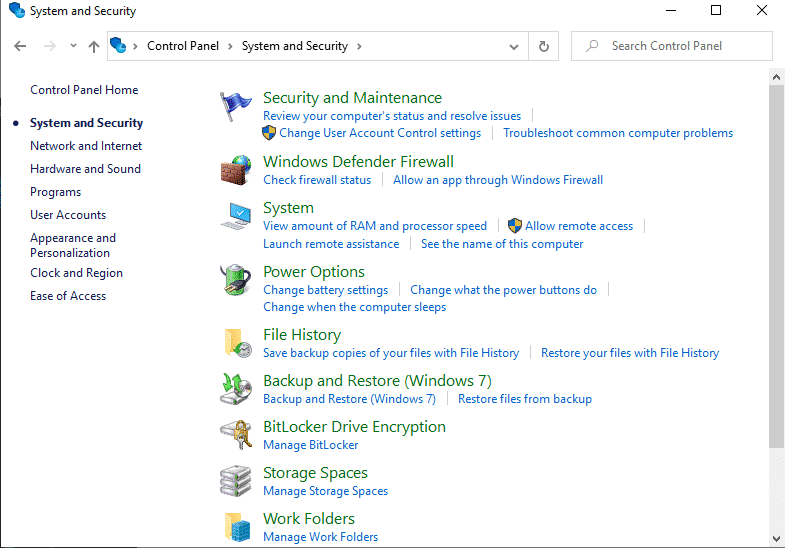Open Clock and Region category
The width and height of the screenshot is (785, 548).
coord(77,273)
